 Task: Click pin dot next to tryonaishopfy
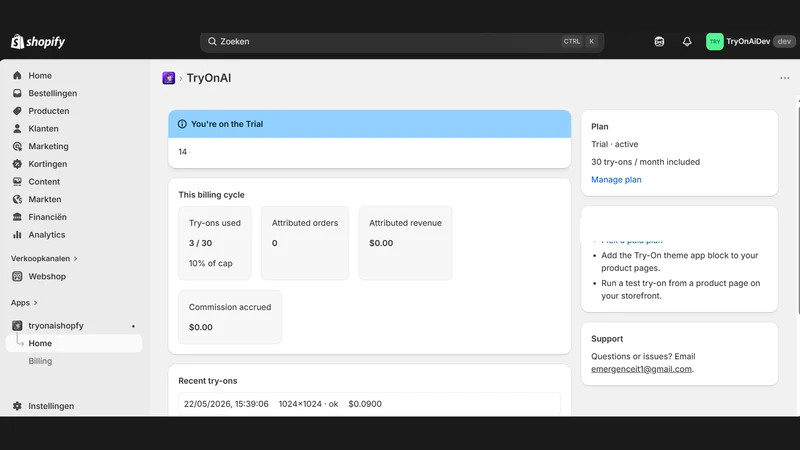point(134,326)
